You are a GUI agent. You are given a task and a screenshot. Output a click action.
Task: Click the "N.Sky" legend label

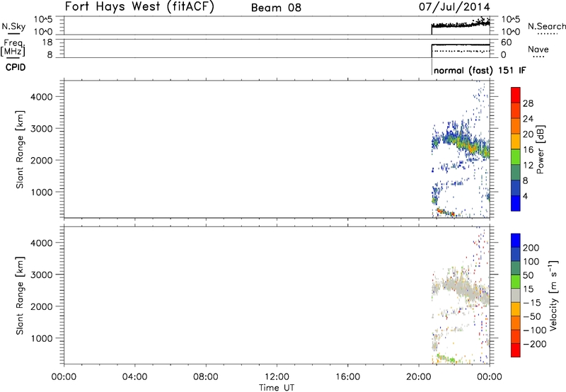coord(13,26)
